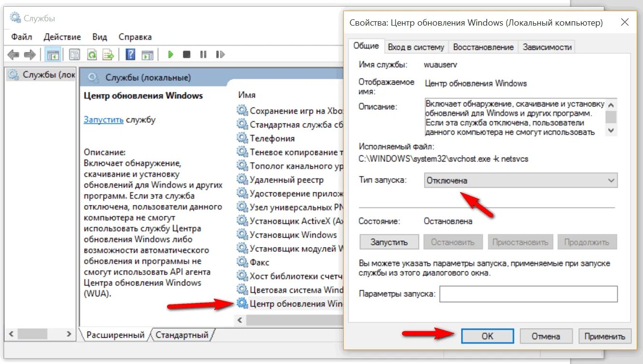
Task: Click the green Start service play icon
Action: tap(170, 55)
